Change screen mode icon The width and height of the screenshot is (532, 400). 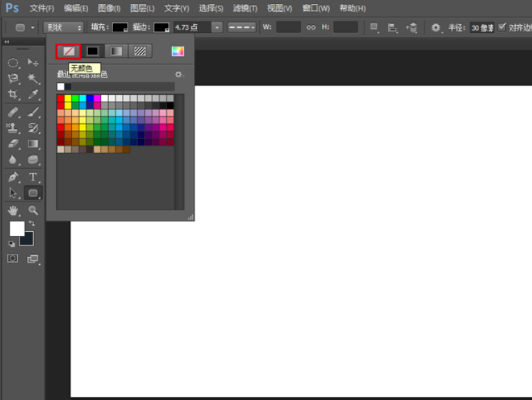coord(33,259)
